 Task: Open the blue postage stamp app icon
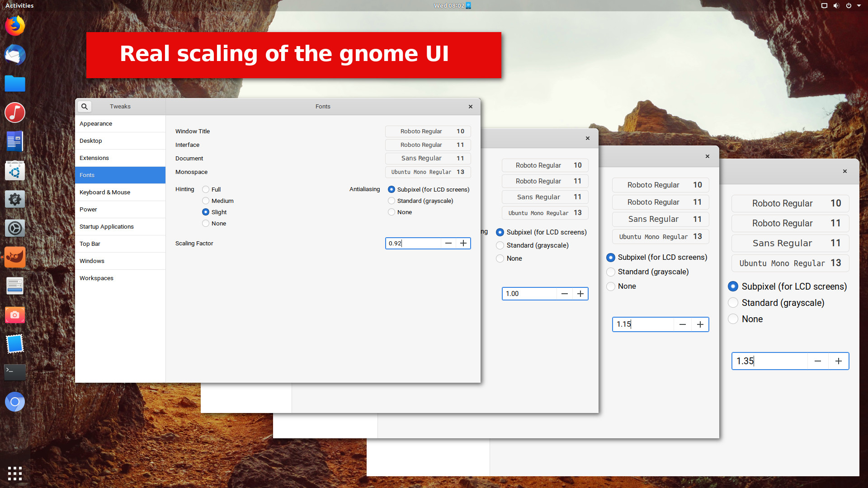coord(15,344)
